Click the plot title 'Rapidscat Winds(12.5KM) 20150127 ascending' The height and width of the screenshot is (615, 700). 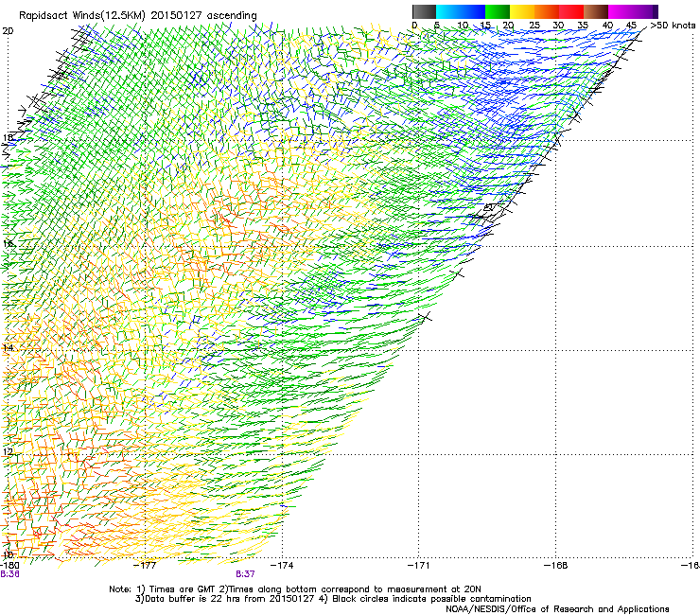coord(138,16)
